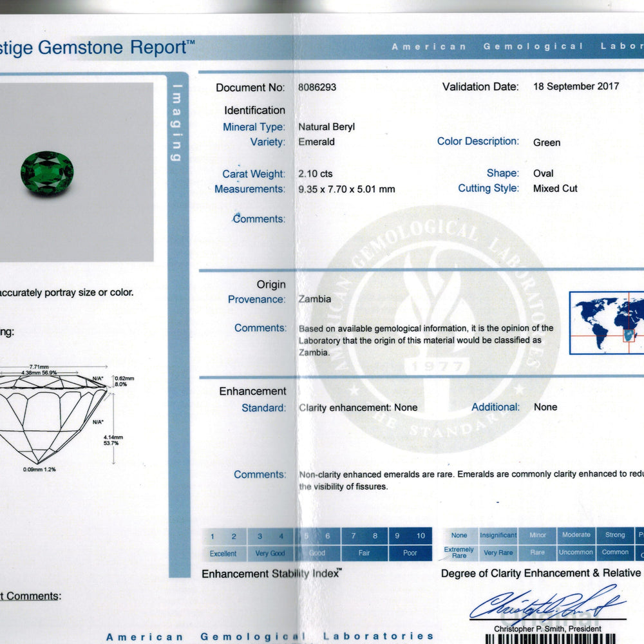Click the Insignificant clarity degree cell
Screen dimensions: 644x644
[498, 536]
